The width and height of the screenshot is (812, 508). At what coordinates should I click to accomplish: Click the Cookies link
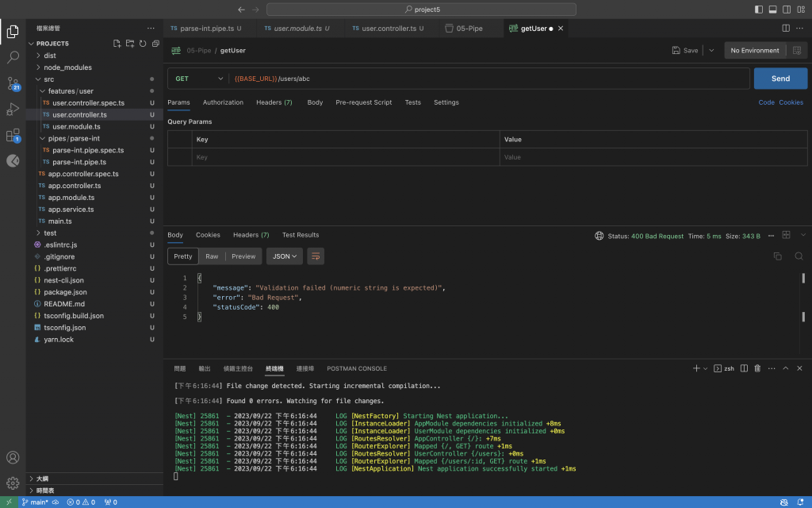791,102
